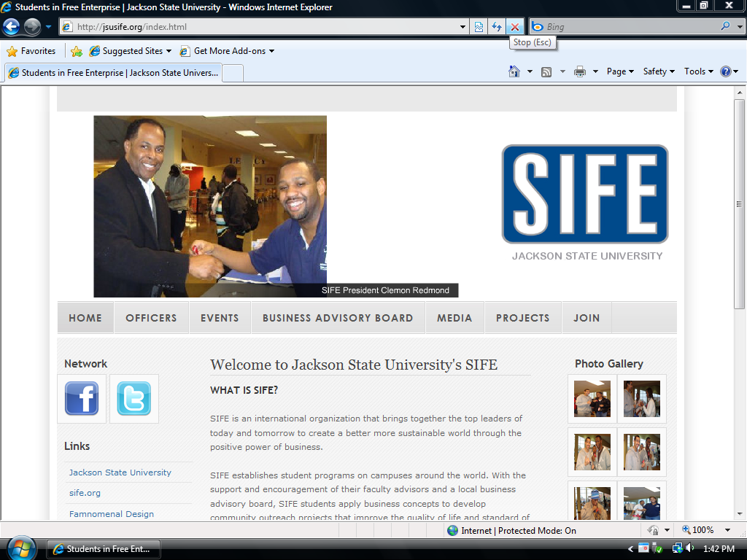The image size is (747, 560).
Task: Open Get More Add-ons dropdown
Action: click(227, 51)
